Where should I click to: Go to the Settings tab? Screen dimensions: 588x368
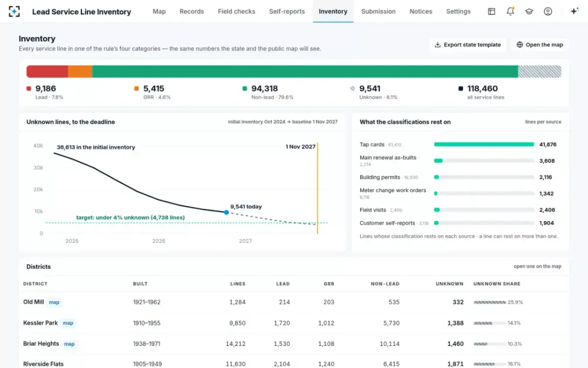tap(458, 11)
